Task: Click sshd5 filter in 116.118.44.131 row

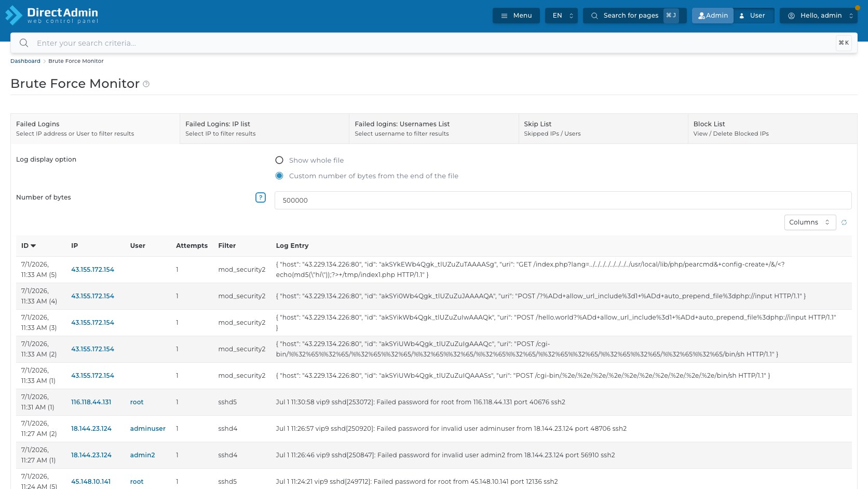Action: click(227, 402)
